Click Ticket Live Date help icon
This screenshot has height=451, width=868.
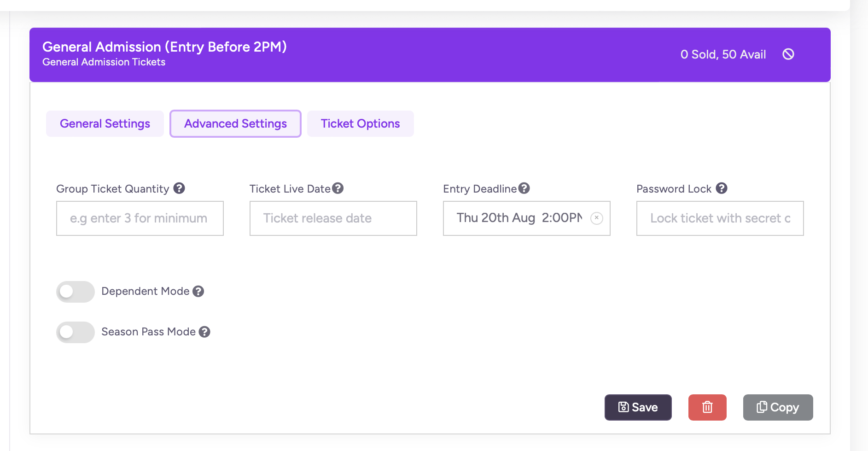338,188
